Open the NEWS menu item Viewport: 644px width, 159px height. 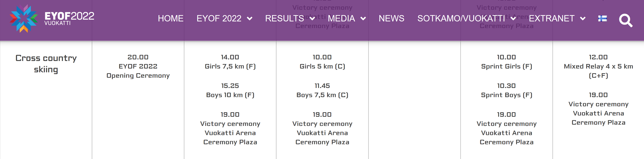(391, 18)
